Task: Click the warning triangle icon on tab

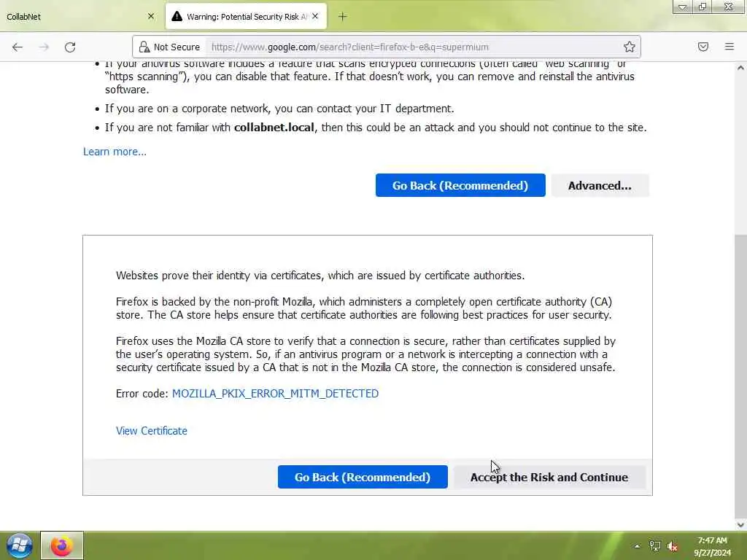Action: (x=177, y=17)
